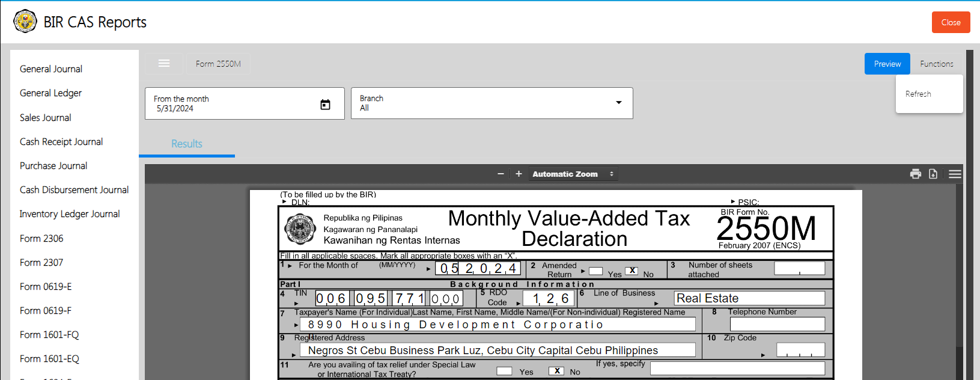The width and height of the screenshot is (980, 380).
Task: Open the Branch dropdown
Action: [492, 103]
